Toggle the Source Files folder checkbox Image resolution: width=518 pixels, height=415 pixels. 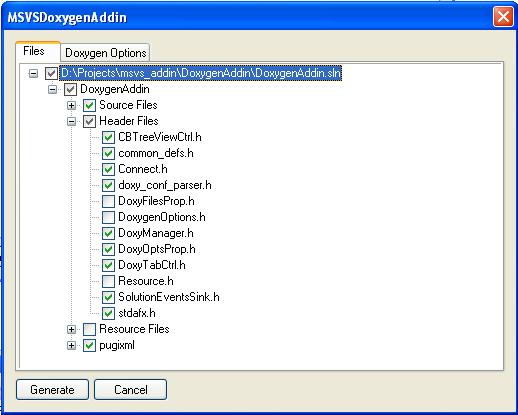coord(89,105)
